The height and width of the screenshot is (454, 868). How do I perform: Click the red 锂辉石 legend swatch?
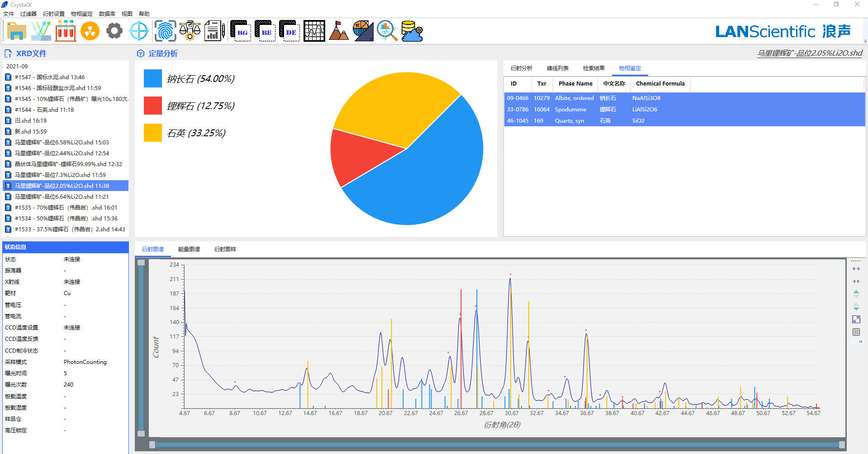pos(153,106)
